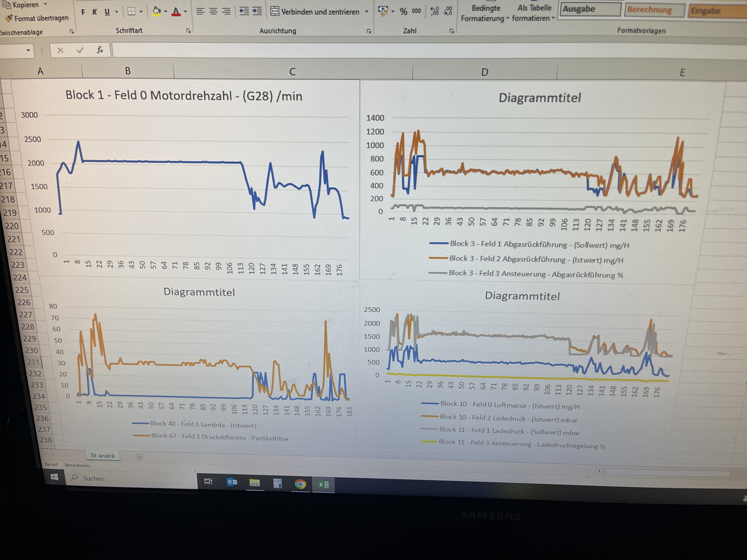Screen dimensions: 747x560
Task: Toggle italic formatting with K button
Action: click(94, 12)
